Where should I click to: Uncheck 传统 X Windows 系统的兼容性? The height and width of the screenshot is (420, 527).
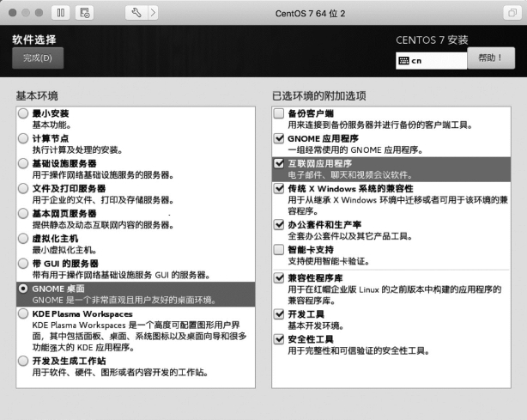pyautogui.click(x=279, y=188)
